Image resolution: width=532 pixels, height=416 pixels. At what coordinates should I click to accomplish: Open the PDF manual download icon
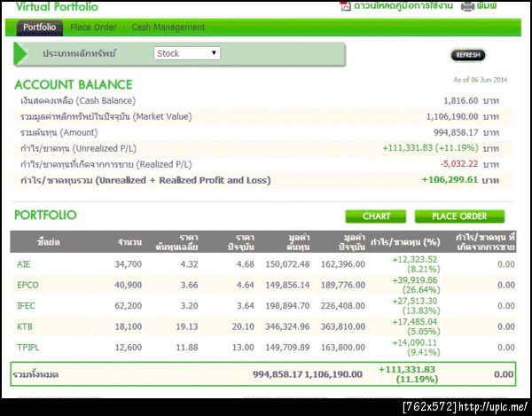click(x=345, y=5)
